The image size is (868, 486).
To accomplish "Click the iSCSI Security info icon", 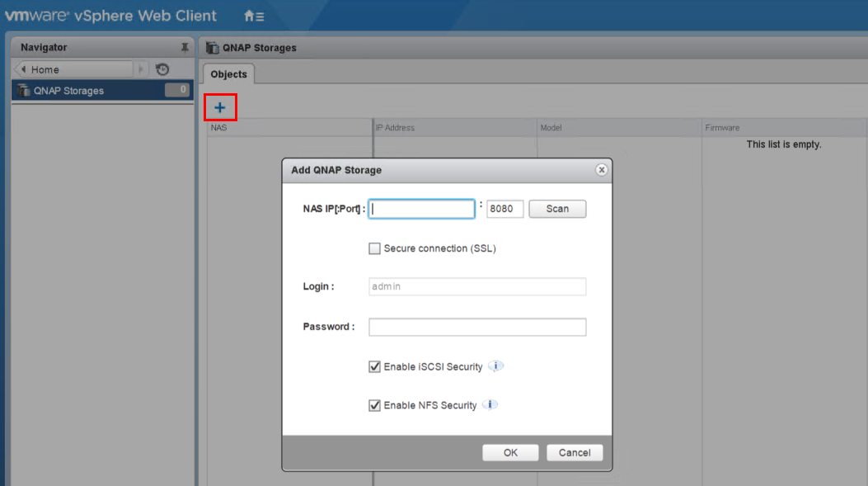I will [495, 366].
